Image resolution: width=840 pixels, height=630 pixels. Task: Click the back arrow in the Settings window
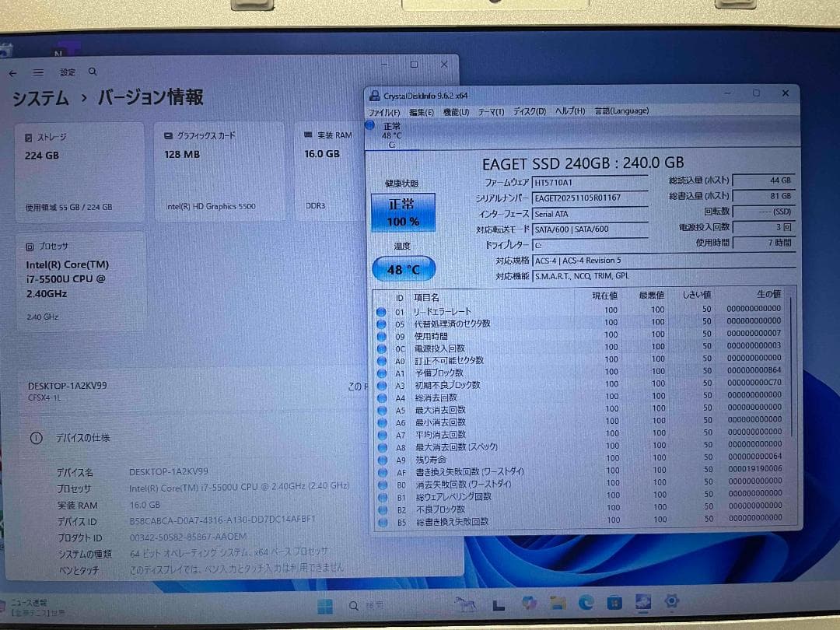[x=12, y=72]
